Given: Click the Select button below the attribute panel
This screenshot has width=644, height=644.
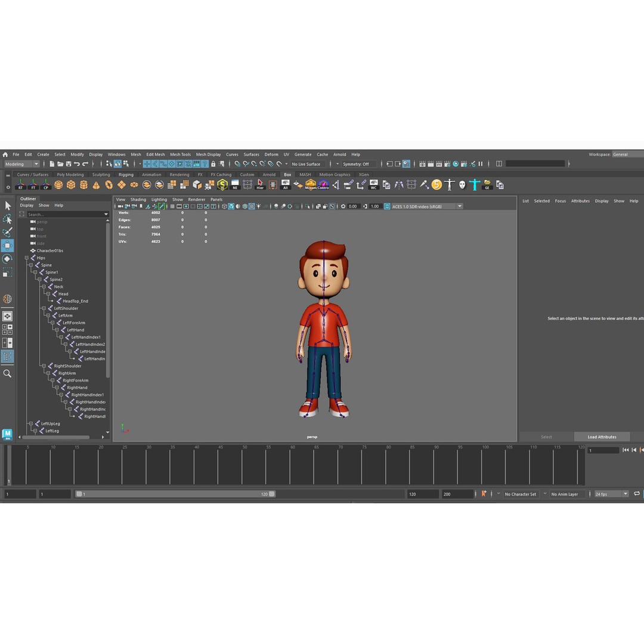Looking at the screenshot, I should click(546, 436).
